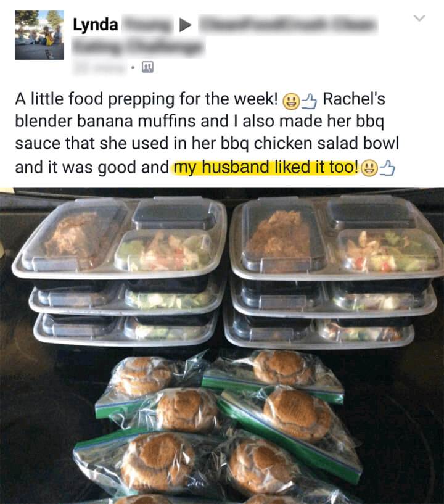Click the highlighted 'my husband liked it too!' text
The image size is (444, 504).
click(266, 167)
